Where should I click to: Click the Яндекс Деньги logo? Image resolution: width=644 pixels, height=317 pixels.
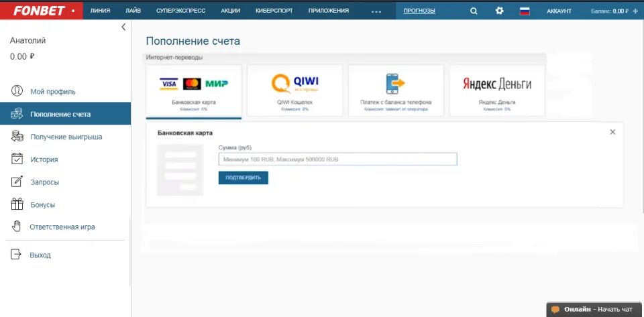497,84
